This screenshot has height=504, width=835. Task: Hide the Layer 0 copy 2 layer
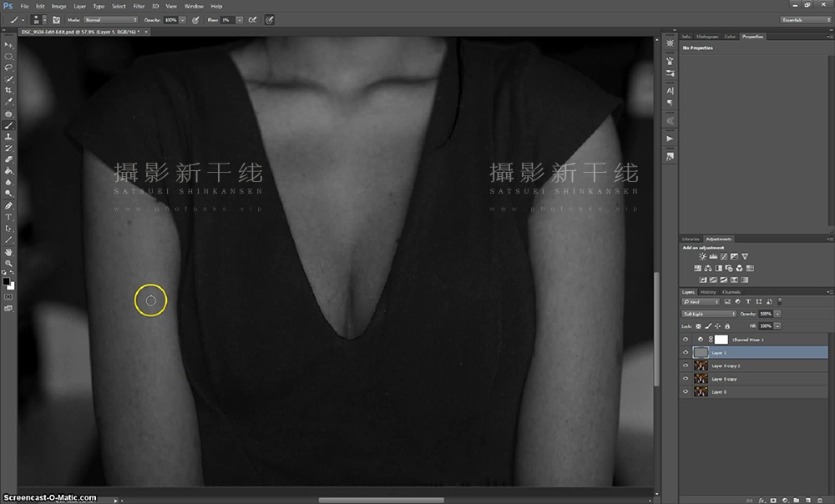(686, 365)
